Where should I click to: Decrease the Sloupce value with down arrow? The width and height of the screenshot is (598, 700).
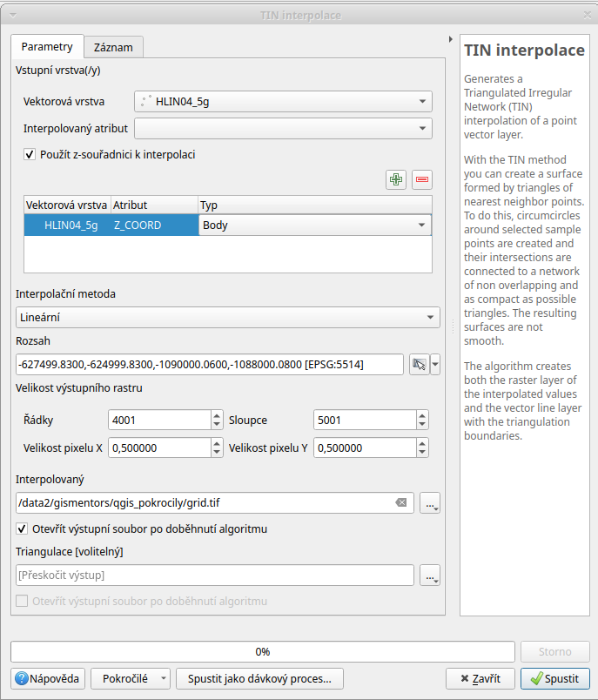coord(422,424)
